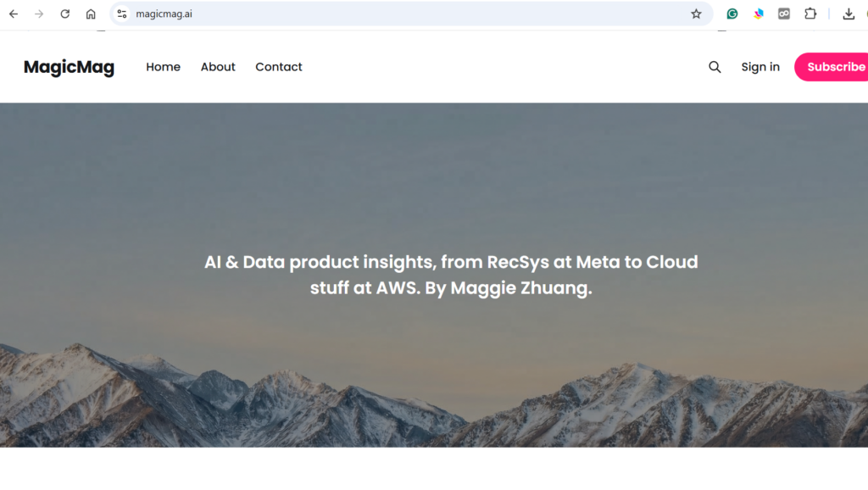The height and width of the screenshot is (490, 868).
Task: Open site information icon in address bar
Action: point(122,14)
